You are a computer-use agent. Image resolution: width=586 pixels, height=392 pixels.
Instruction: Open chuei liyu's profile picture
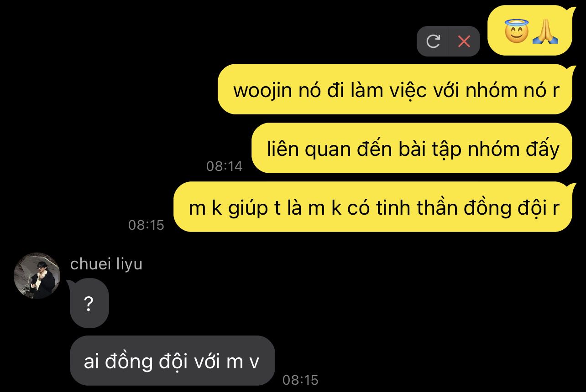(x=37, y=276)
